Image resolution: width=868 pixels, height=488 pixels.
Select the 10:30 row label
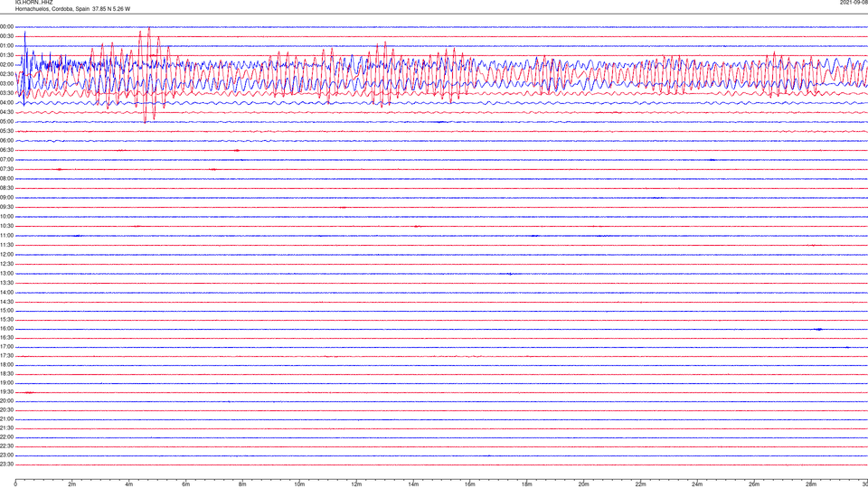(x=6, y=226)
